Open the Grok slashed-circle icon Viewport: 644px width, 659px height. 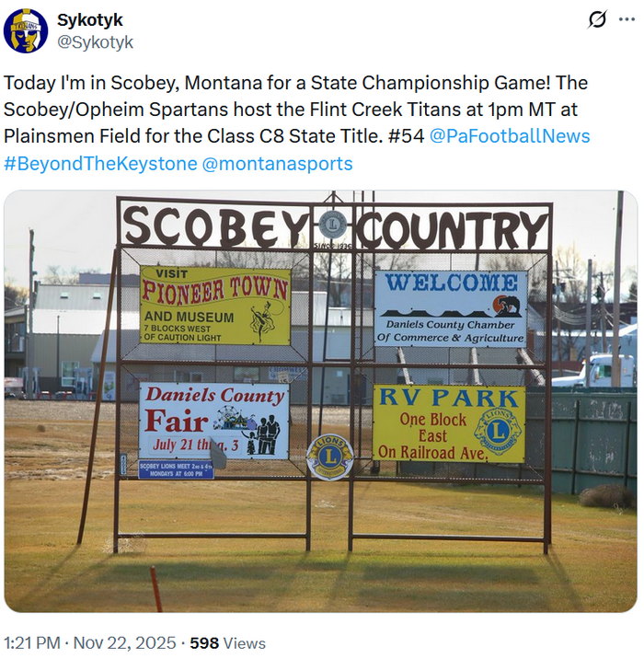point(596,20)
